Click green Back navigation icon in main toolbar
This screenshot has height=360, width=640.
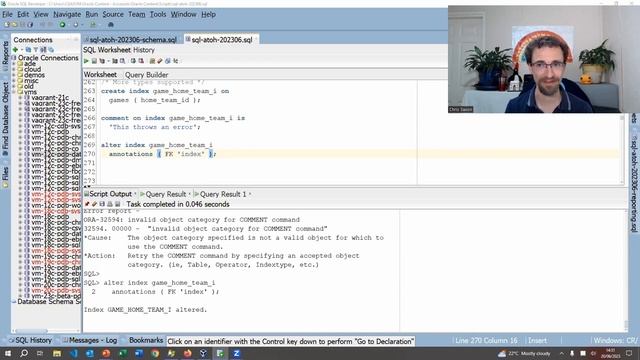point(62,25)
